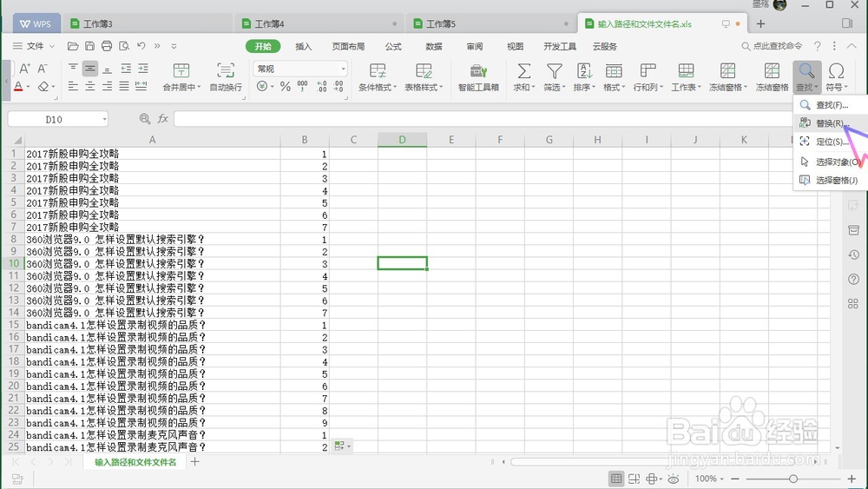
Task: Open the smart toolbox (智能工具箱)
Action: coord(478,77)
